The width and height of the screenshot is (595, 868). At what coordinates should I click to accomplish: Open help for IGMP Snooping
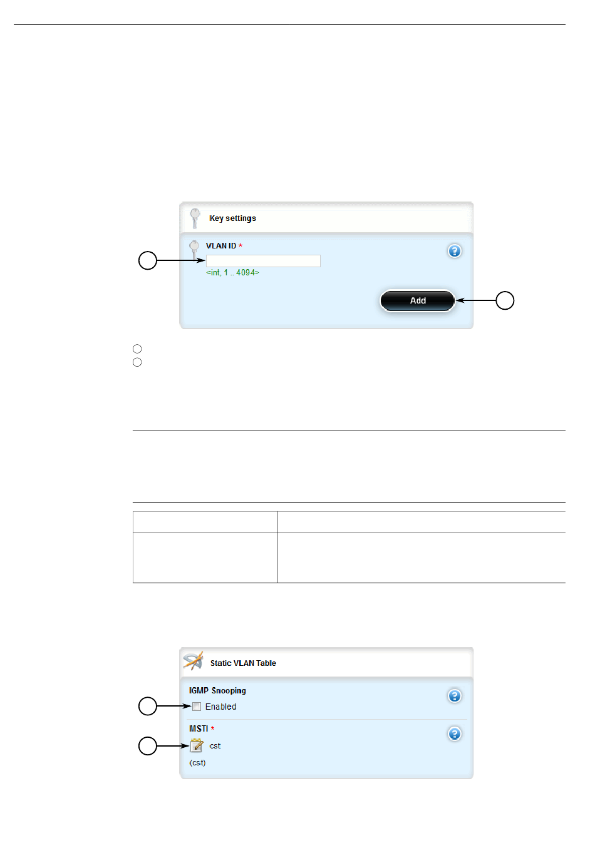pyautogui.click(x=455, y=696)
